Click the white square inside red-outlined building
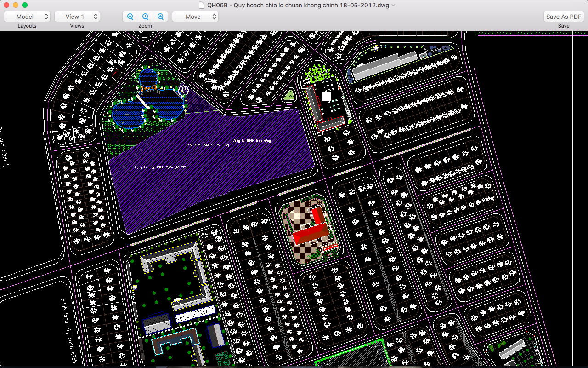Viewport: 588px width, 368px height. click(326, 97)
